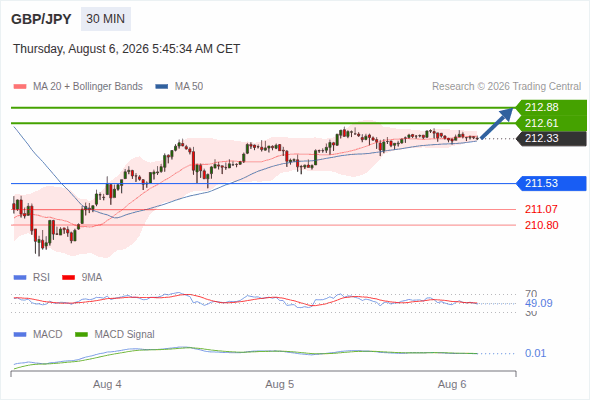Select the 211.53 blue pivot label

[552, 183]
